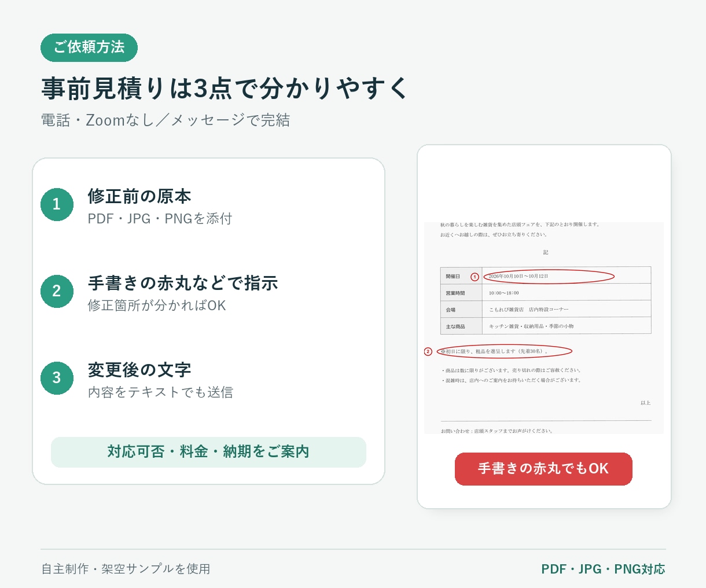Screen dimensions: 706x588
Task: Click the subtitle 電話・Zoomなし／メッセージで完結
Action: [x=166, y=120]
